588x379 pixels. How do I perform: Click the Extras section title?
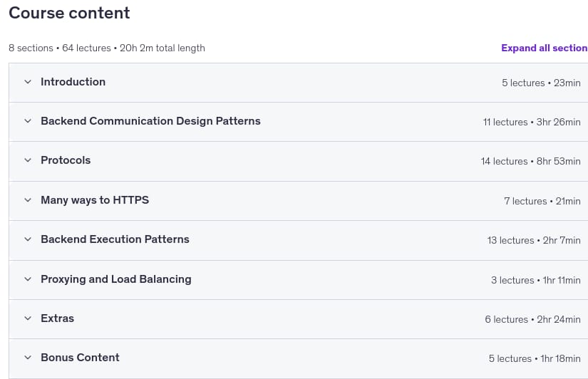click(58, 318)
